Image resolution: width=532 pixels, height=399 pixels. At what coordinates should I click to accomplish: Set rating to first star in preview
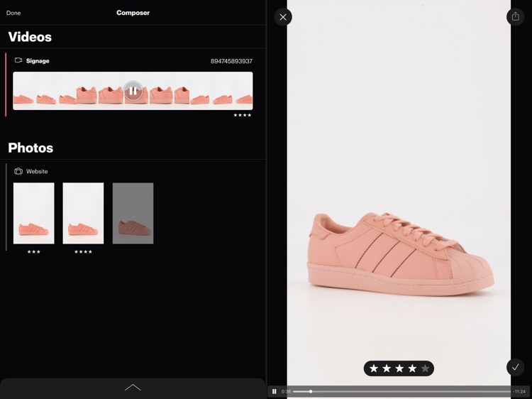coord(374,368)
